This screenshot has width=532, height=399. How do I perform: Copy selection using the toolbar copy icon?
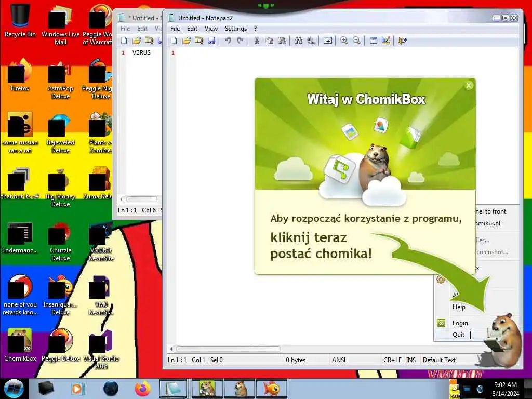[270, 41]
